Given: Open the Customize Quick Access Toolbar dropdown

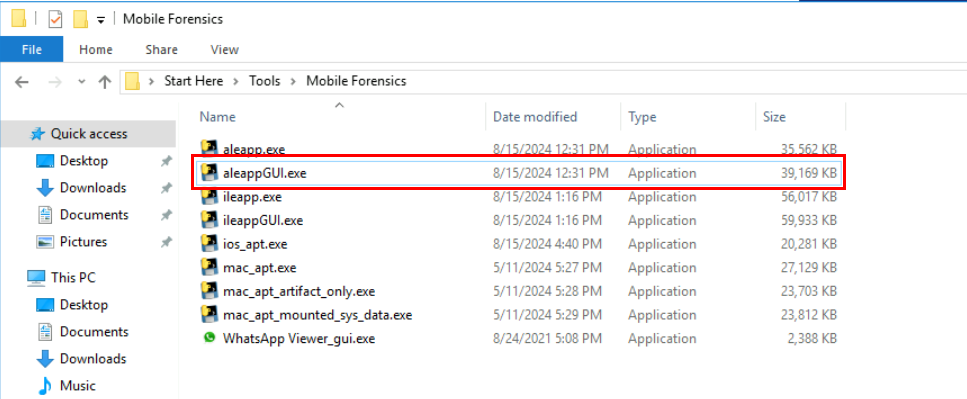Looking at the screenshot, I should point(101,20).
